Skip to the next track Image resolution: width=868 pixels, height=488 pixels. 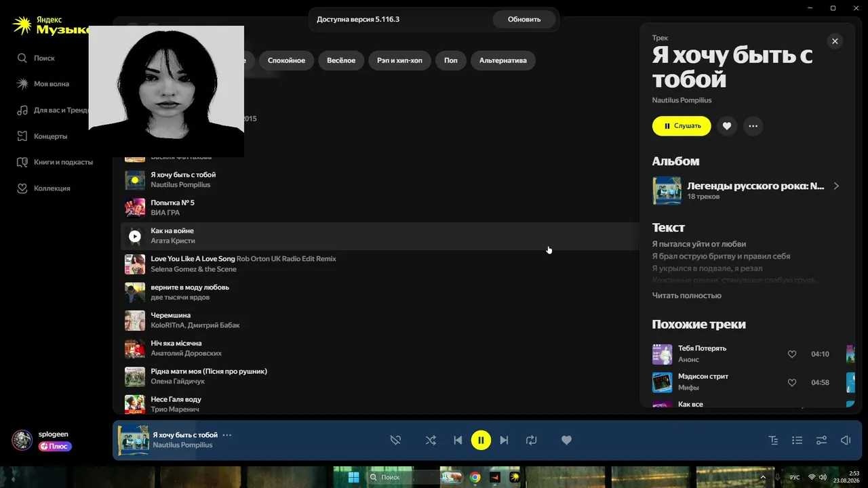(504, 440)
